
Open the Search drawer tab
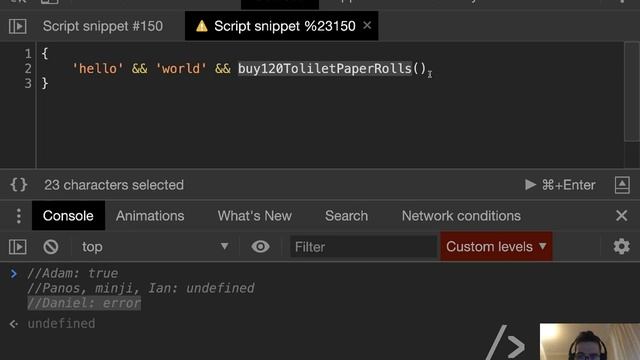346,216
